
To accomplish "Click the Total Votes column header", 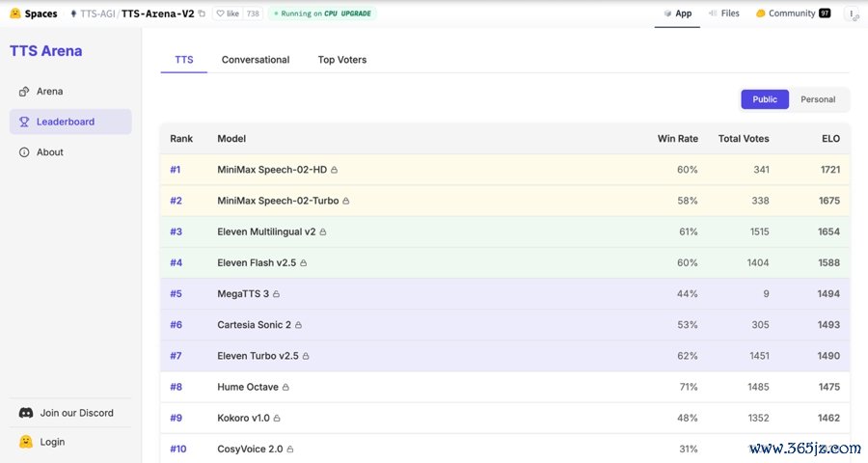I will tap(744, 139).
